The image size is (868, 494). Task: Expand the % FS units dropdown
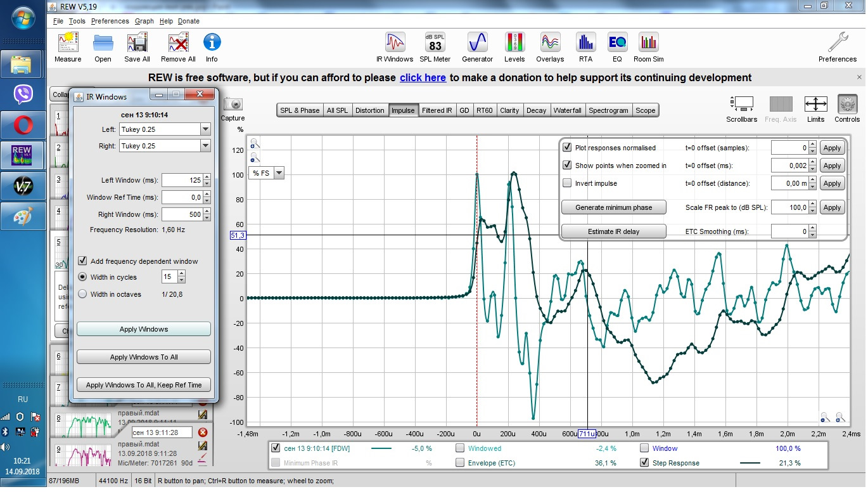[x=278, y=173]
